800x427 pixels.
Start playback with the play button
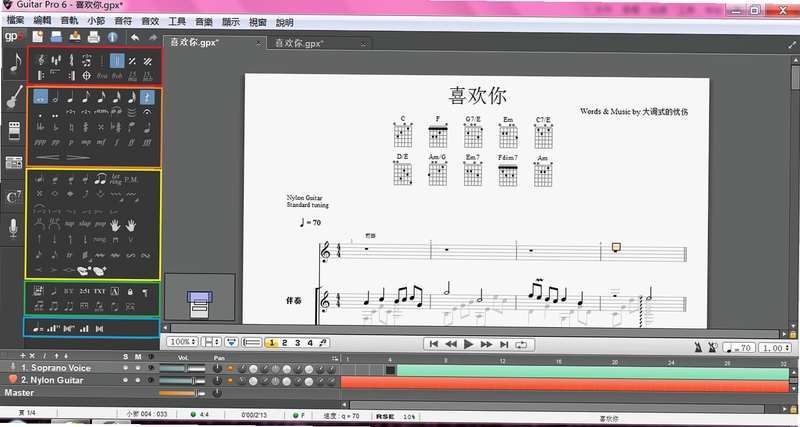tap(468, 344)
